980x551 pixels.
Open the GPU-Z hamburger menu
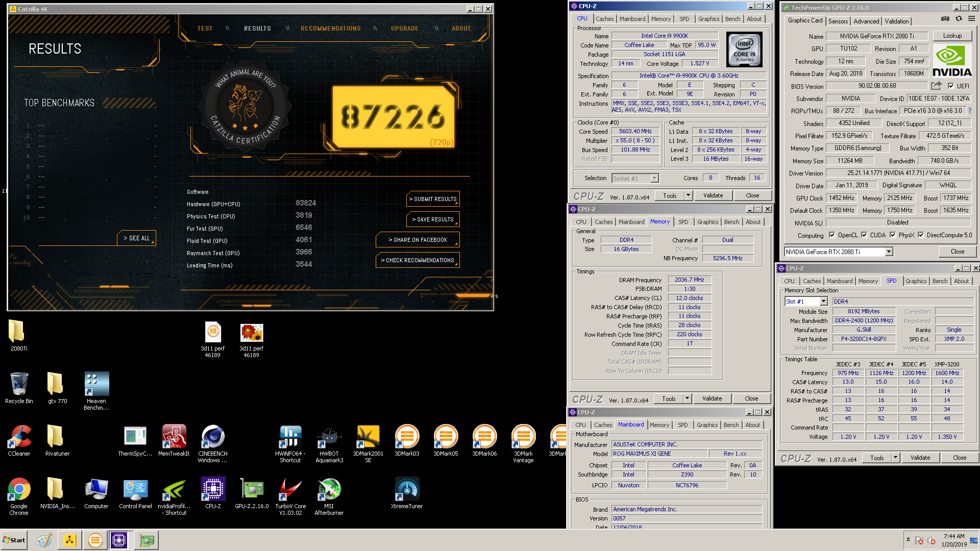(x=971, y=18)
